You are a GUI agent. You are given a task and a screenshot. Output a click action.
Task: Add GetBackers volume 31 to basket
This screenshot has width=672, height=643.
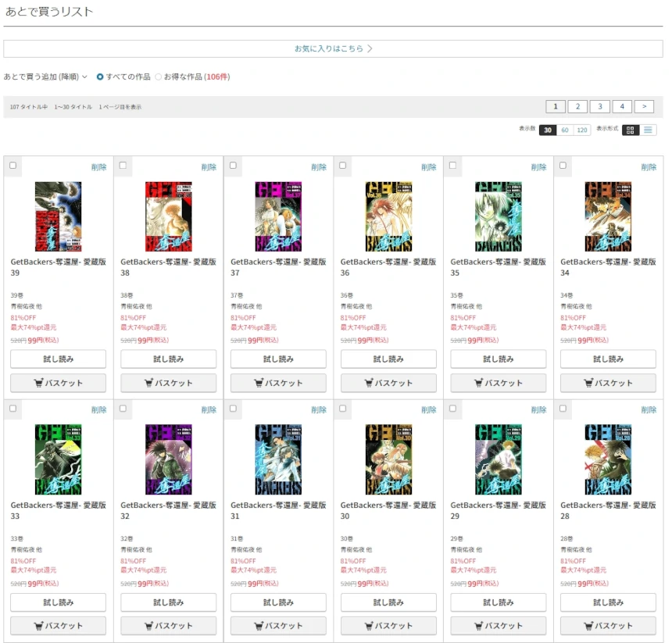point(278,626)
